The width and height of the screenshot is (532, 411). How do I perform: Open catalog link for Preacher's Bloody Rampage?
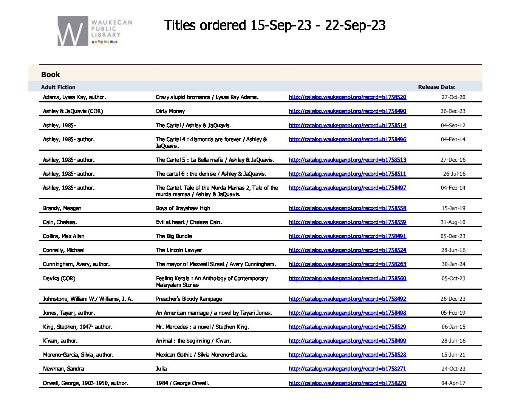pos(347,299)
